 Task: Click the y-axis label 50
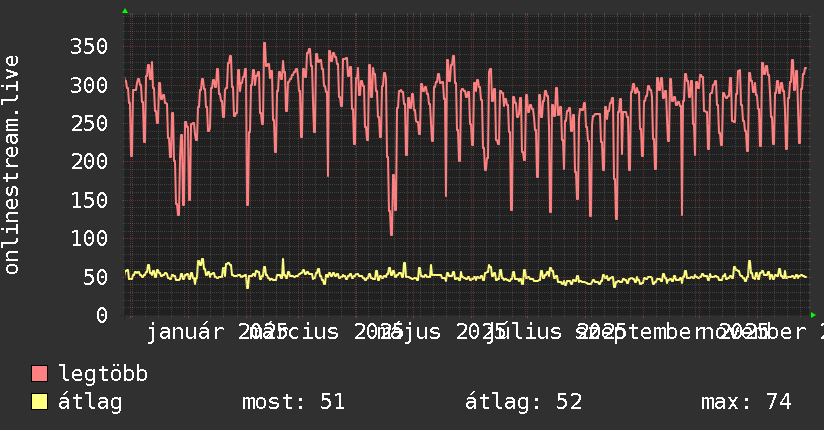95,277
